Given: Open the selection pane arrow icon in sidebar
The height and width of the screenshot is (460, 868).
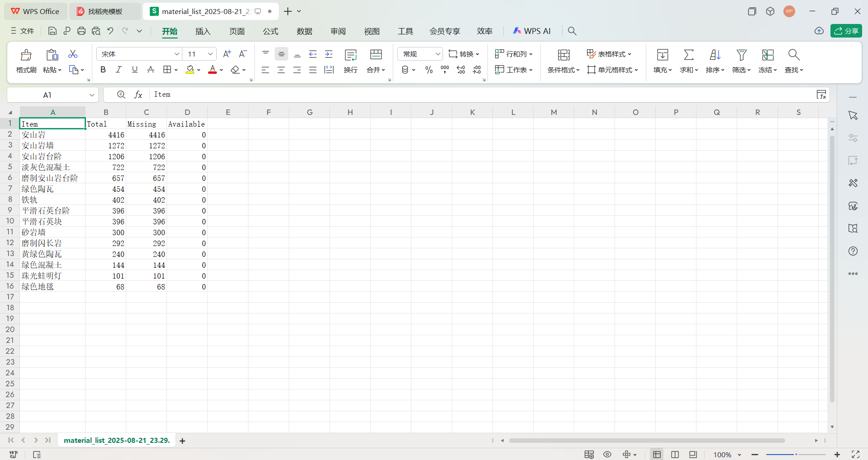Looking at the screenshot, I should tap(853, 115).
